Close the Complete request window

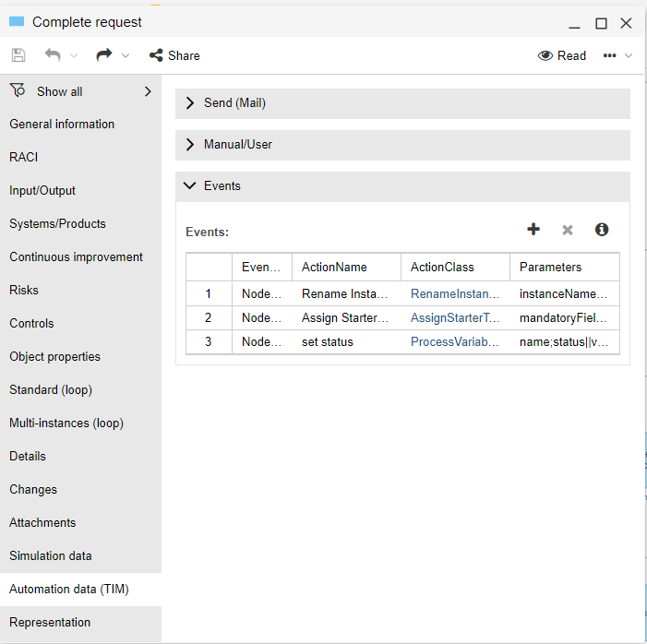(627, 23)
